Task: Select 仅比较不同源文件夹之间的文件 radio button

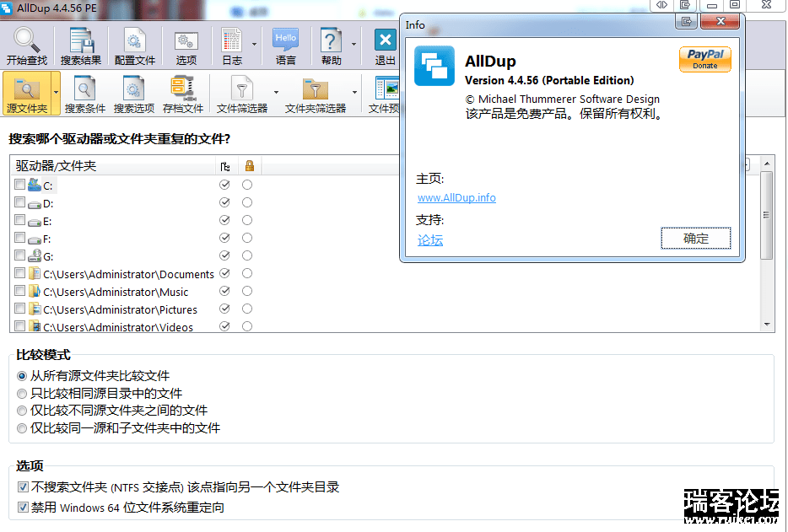Action: (22, 411)
